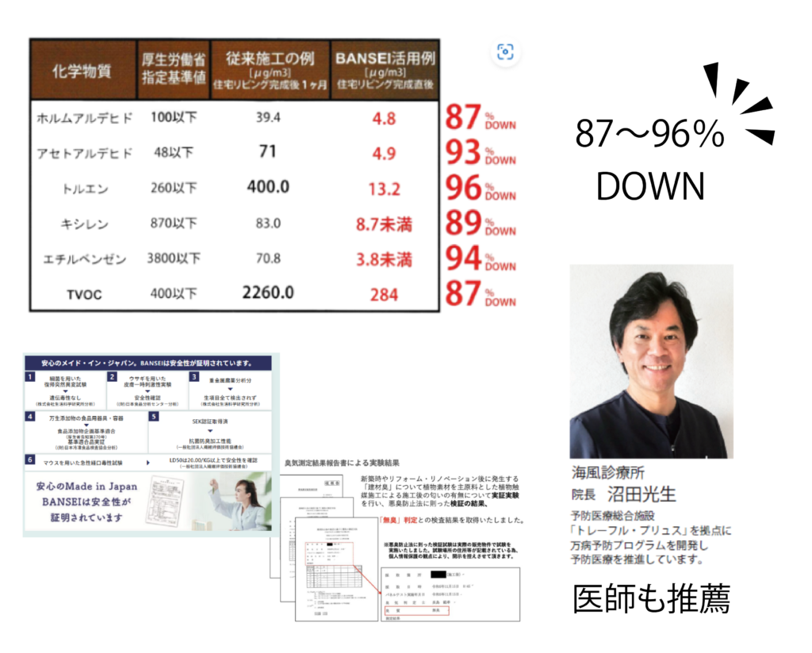Click the number 5 badge in safety panel

click(153, 416)
